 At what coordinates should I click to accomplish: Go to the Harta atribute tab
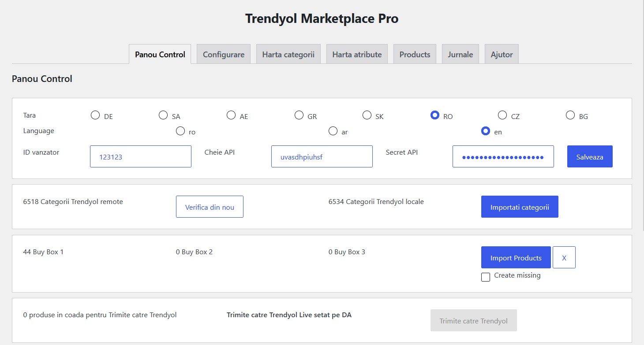click(357, 54)
